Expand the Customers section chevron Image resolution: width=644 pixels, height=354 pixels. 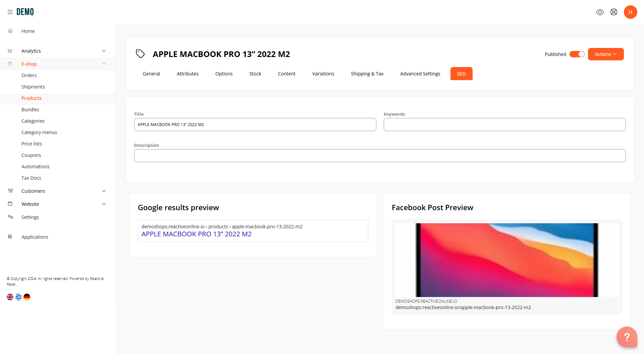(x=104, y=191)
